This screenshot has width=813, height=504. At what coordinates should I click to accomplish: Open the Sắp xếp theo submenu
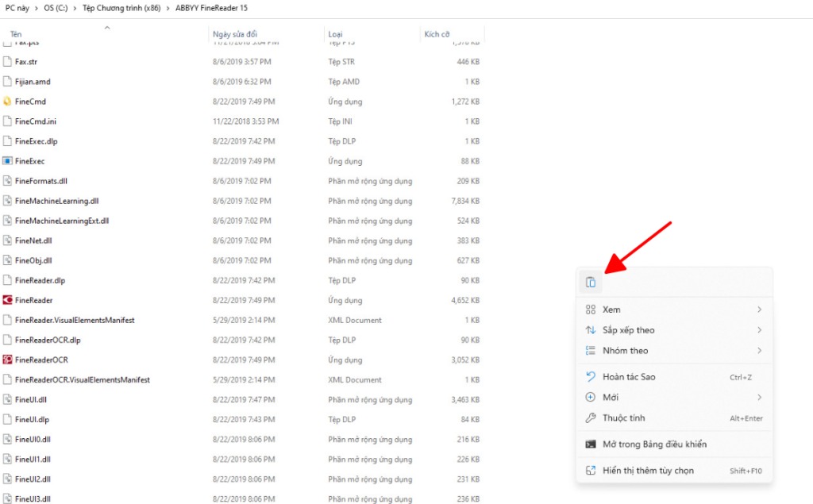coord(674,330)
